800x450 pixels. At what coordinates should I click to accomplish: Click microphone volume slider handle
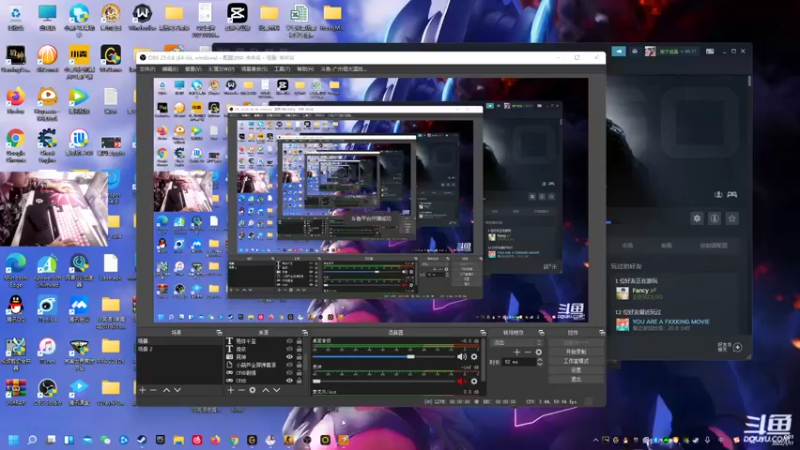click(317, 381)
